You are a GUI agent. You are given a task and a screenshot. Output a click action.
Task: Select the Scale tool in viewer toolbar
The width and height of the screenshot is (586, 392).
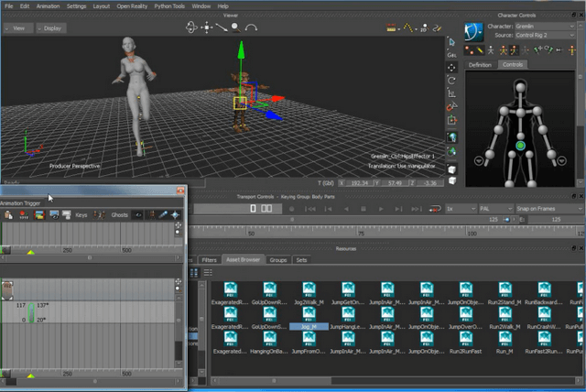coord(453,94)
